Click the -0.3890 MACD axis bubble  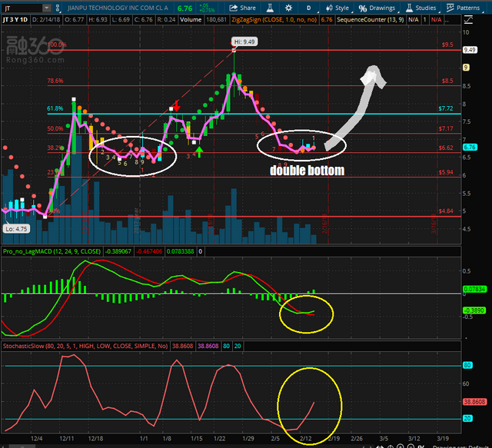474,310
